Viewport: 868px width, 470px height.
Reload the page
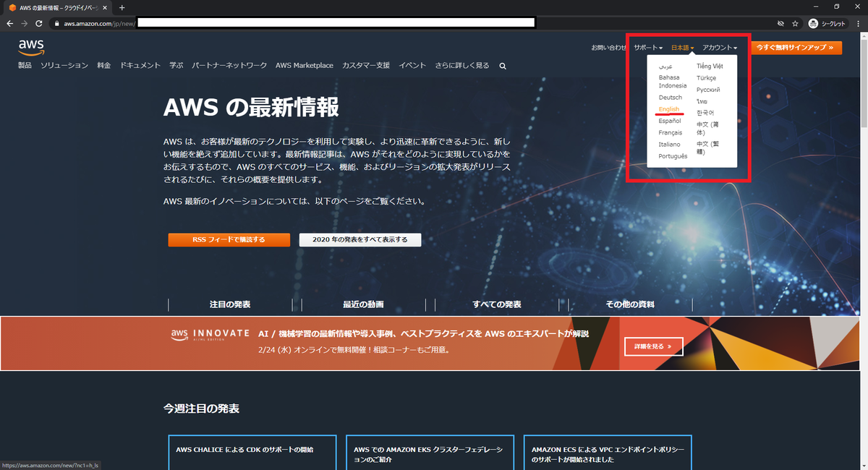click(40, 23)
